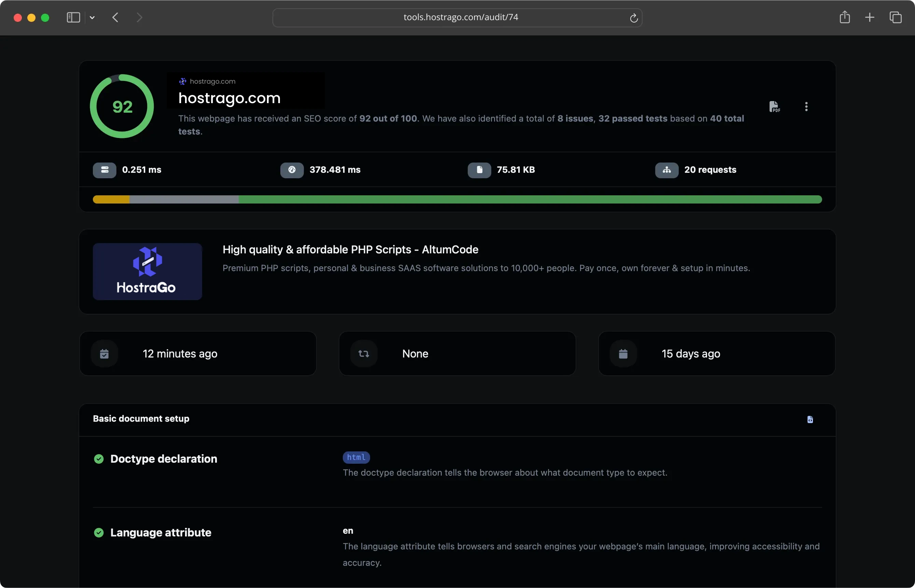This screenshot has height=588, width=915.
Task: Click the 20 requests value
Action: point(710,170)
